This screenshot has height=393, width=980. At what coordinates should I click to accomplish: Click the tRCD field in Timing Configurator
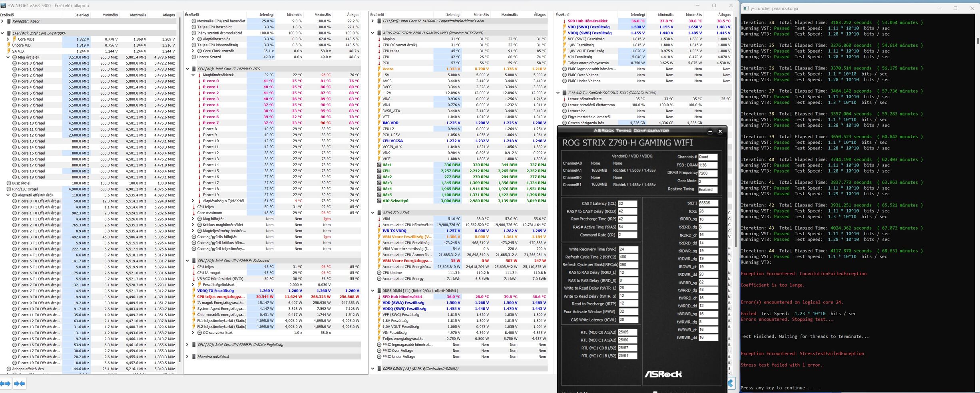627,211
